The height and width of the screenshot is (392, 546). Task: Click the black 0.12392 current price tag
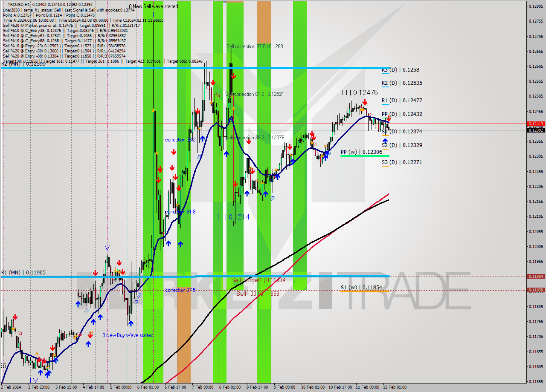[x=536, y=130]
